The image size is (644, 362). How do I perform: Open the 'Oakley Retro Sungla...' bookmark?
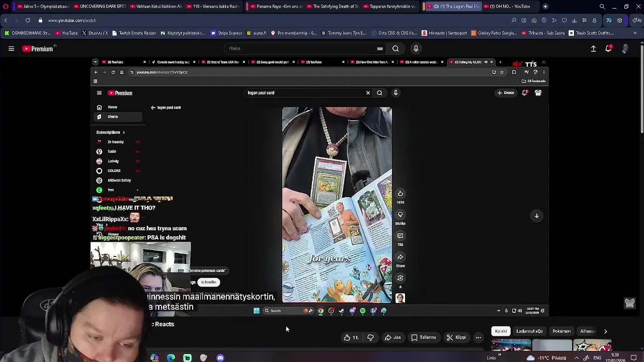click(x=494, y=33)
